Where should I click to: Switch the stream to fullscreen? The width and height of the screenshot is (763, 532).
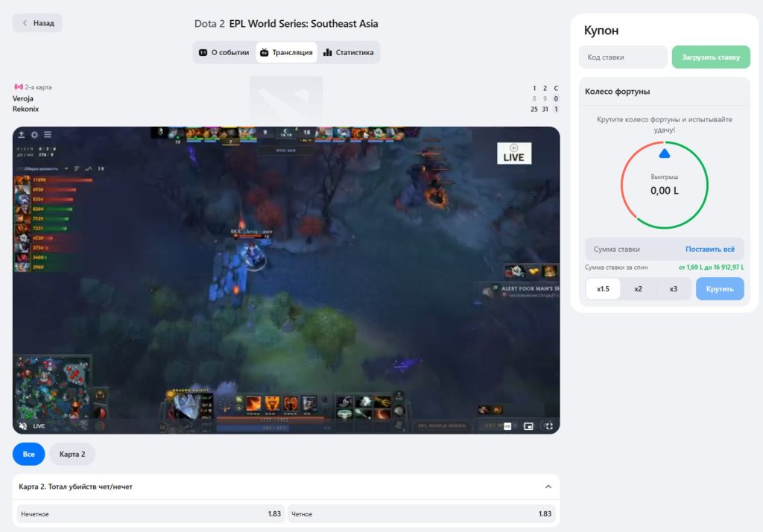click(549, 426)
